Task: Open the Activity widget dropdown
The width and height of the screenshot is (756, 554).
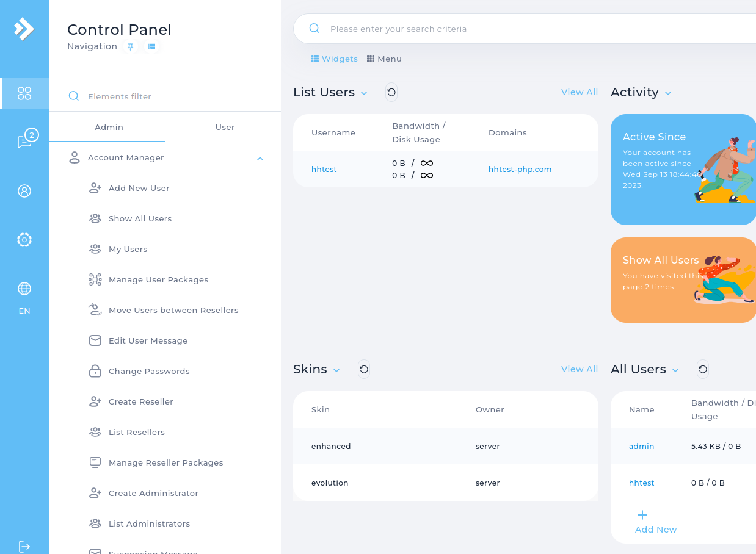Action: coord(668,93)
